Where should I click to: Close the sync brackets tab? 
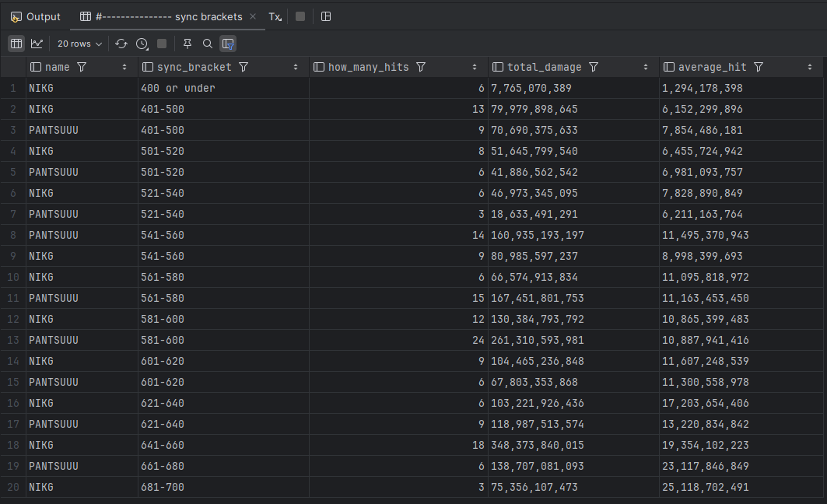pos(253,17)
